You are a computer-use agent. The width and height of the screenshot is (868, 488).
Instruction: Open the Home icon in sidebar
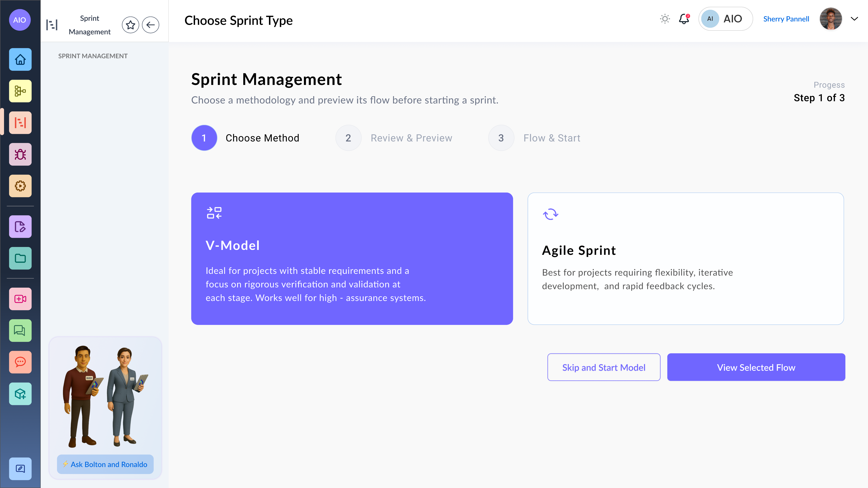[20, 60]
